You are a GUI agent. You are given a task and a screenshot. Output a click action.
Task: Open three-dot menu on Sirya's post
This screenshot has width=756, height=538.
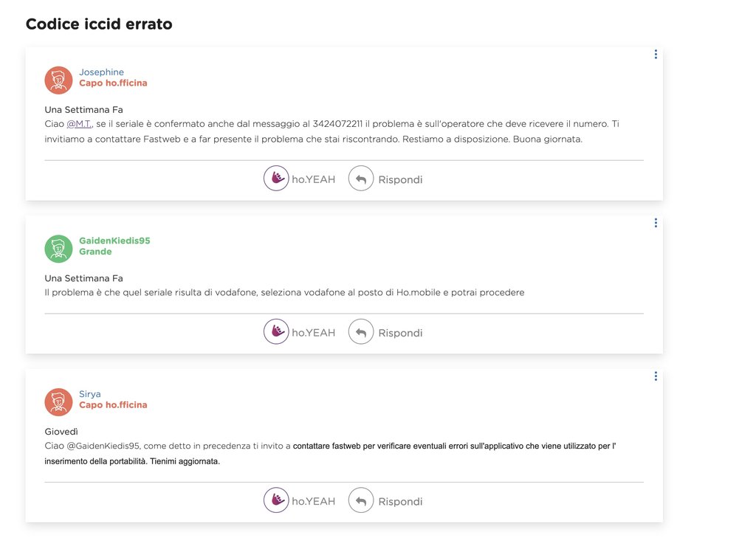point(656,376)
